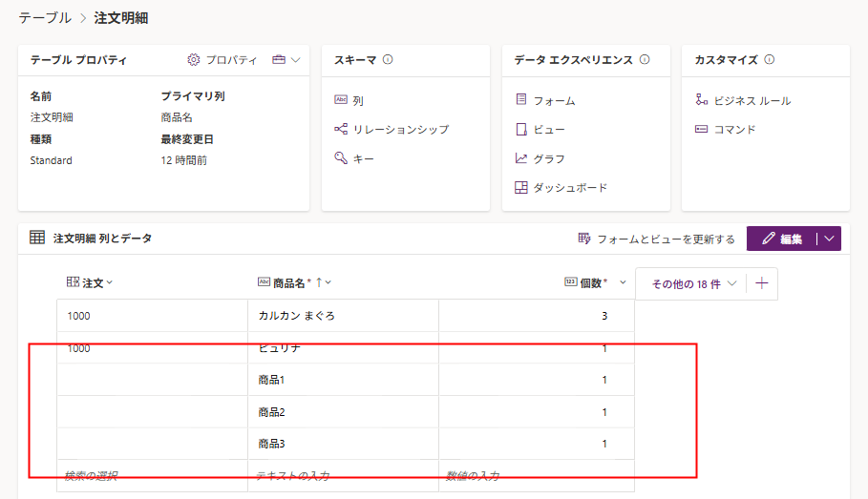Open ビジネス ルール customization
The width and height of the screenshot is (868, 499).
pyautogui.click(x=752, y=100)
